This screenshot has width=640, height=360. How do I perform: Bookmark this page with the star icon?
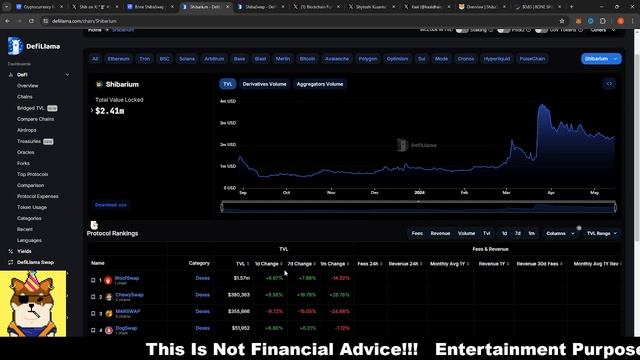coord(562,21)
